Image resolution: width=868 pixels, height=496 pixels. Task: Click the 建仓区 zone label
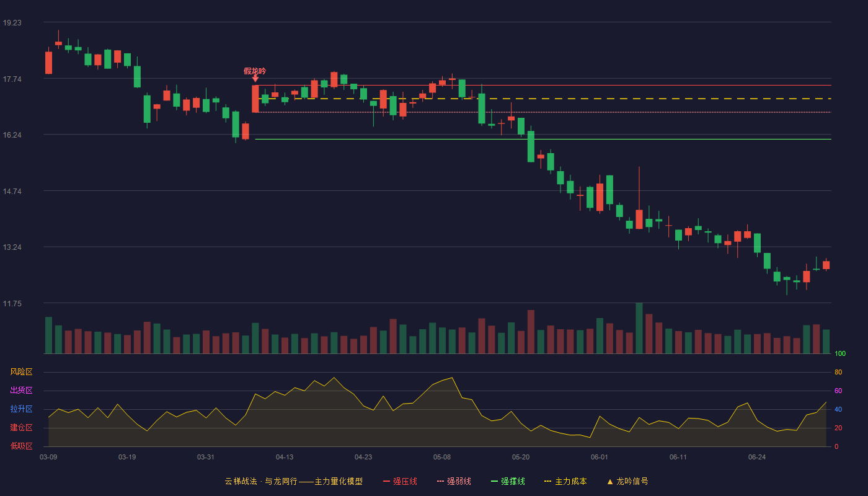pos(21,428)
